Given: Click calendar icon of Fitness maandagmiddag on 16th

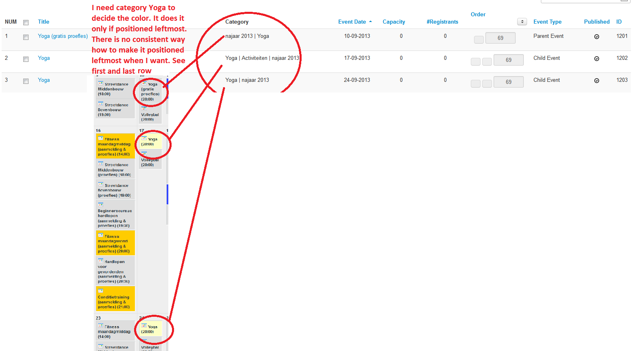Looking at the screenshot, I should (x=101, y=138).
